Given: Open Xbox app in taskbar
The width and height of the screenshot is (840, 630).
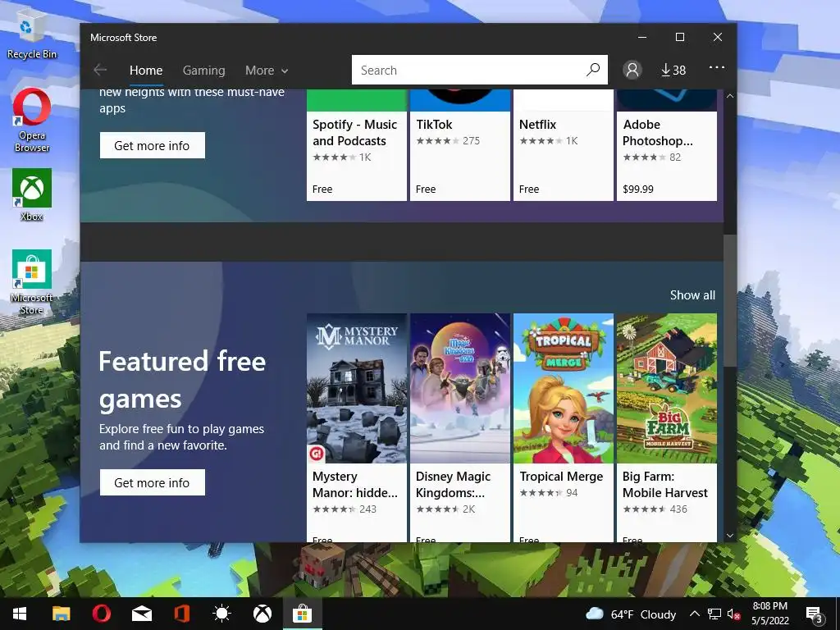Looking at the screenshot, I should (x=262, y=614).
